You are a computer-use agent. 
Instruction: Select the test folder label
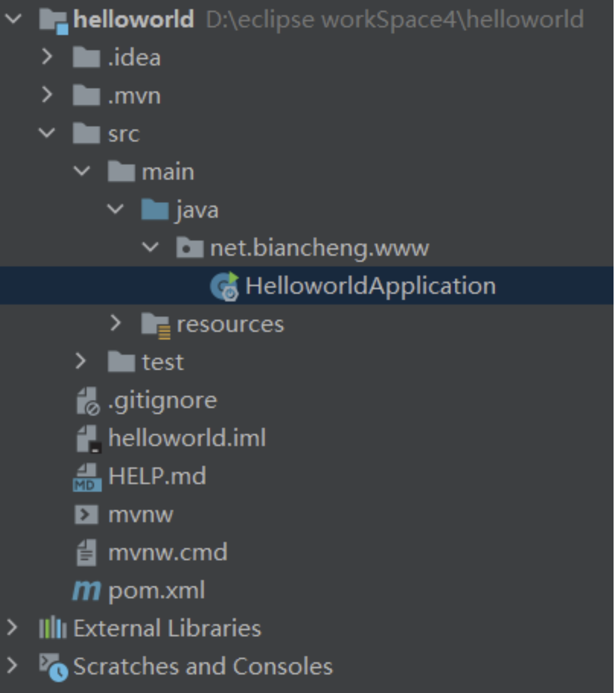click(x=163, y=362)
